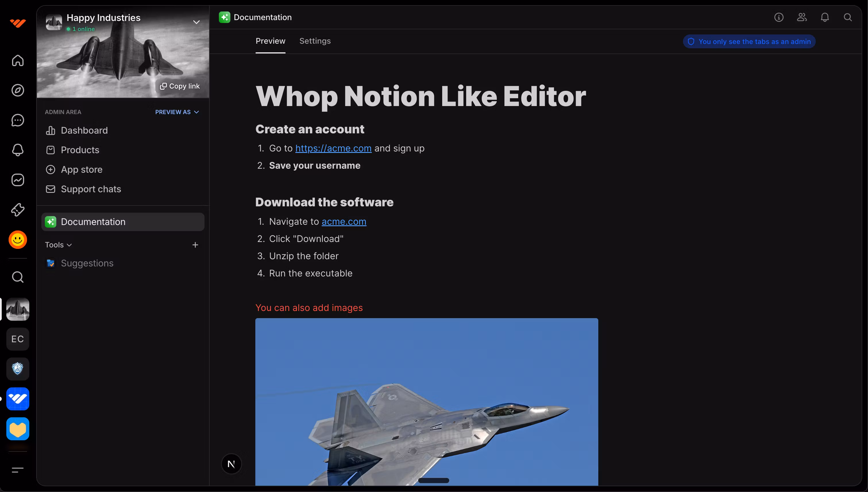This screenshot has height=492, width=868.
Task: Select the Preview tab
Action: pyautogui.click(x=270, y=41)
